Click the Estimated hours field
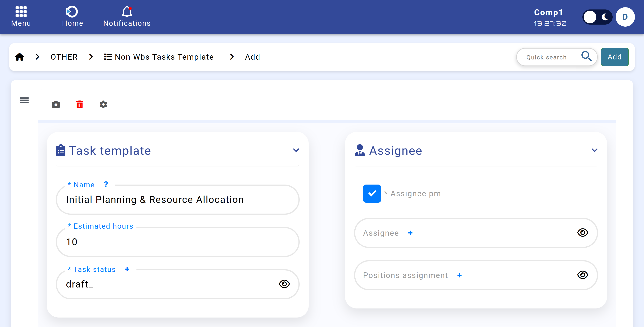This screenshot has height=327, width=644. 178,242
